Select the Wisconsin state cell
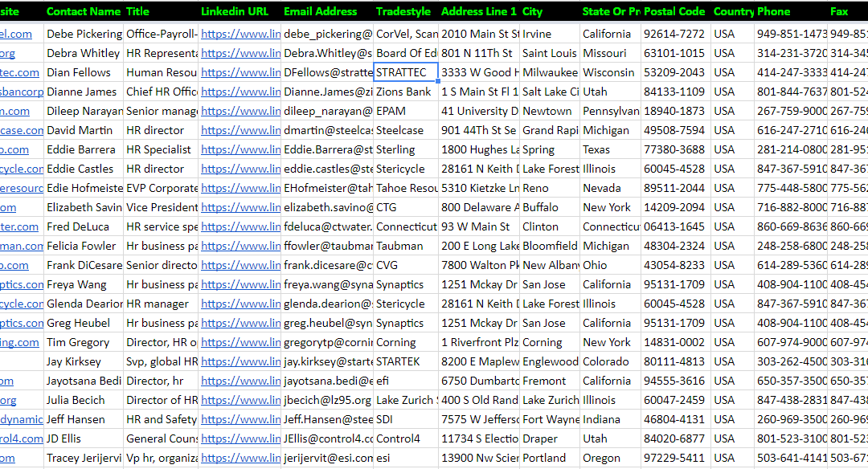 click(611, 72)
